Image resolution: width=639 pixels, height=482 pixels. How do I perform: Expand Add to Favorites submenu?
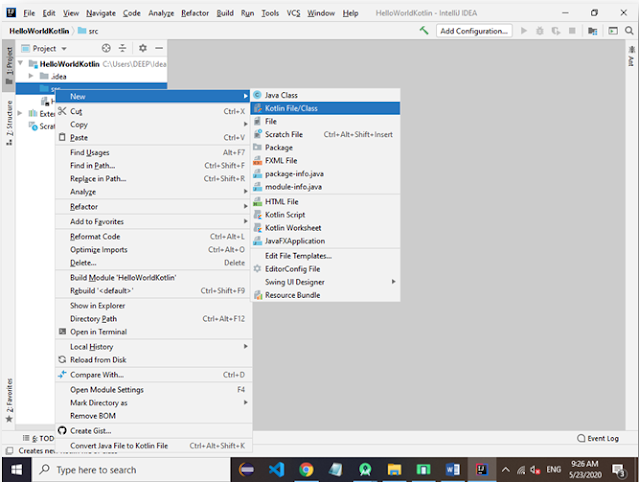coord(153,222)
